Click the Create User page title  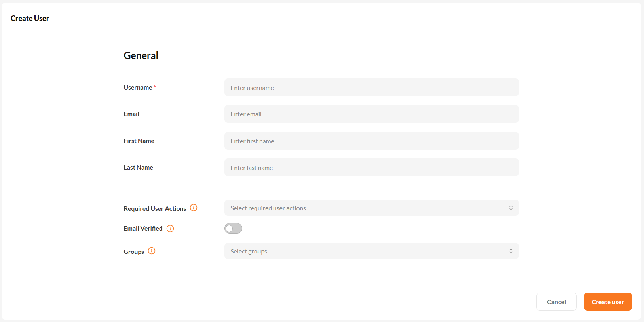pos(30,19)
